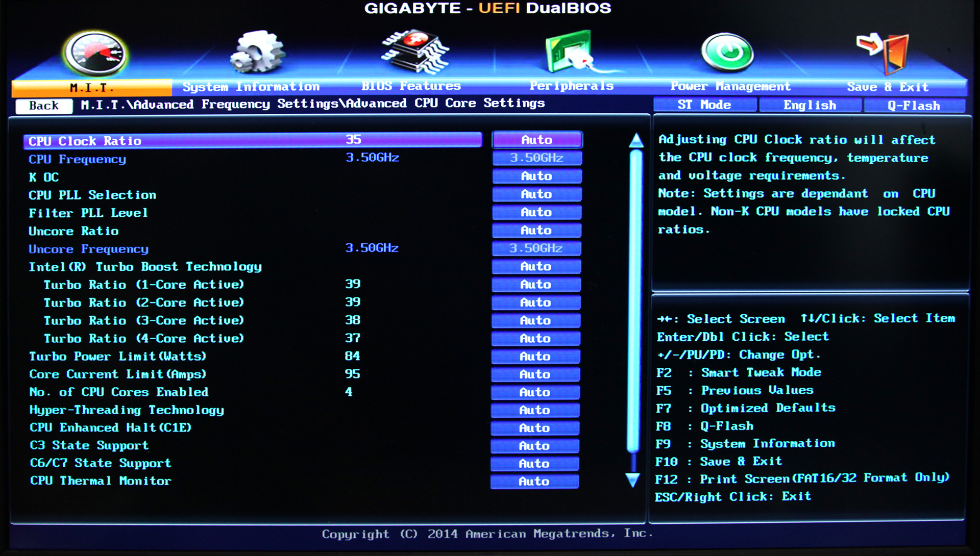Select the Core Current Limit(Amps) label

118,374
